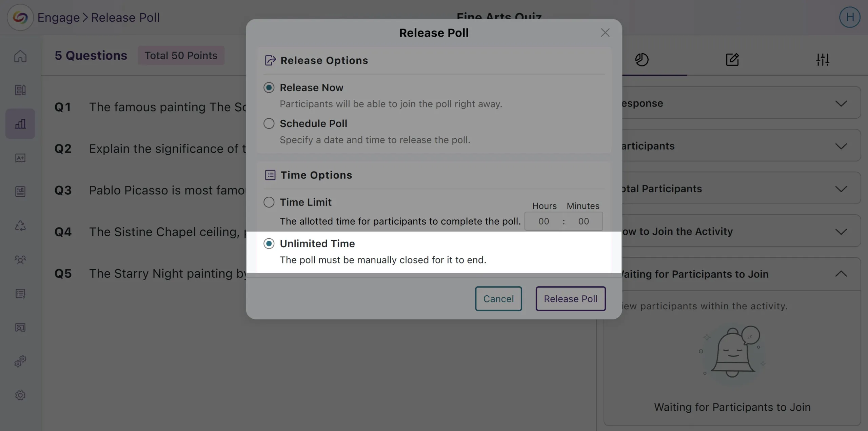
Task: Click the A+ grading sidebar icon
Action: point(20,158)
